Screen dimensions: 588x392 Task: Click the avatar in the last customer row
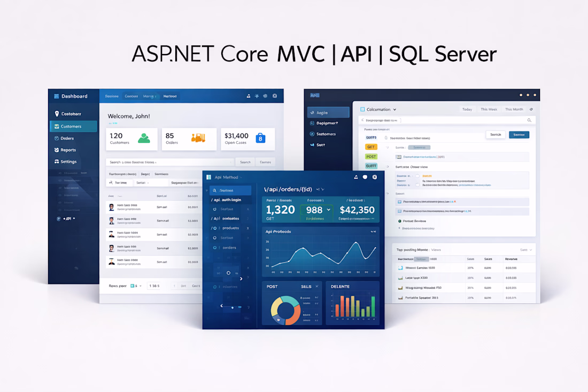111,262
